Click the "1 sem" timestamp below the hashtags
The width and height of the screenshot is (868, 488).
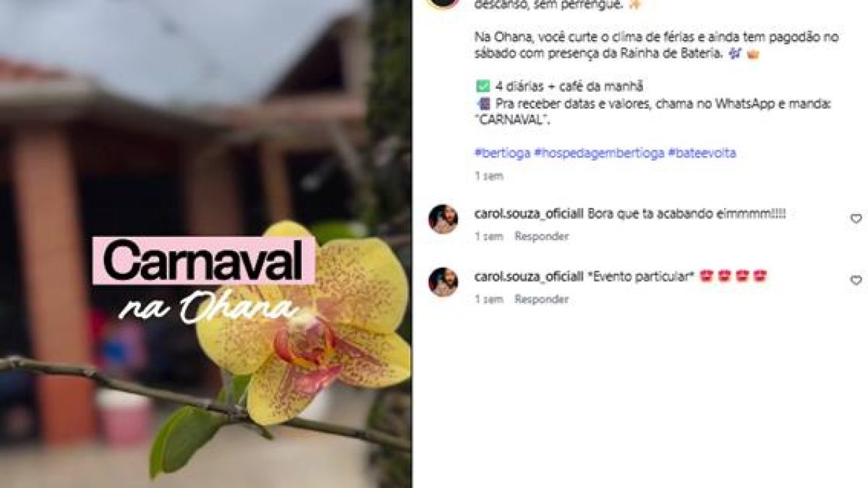pos(489,176)
